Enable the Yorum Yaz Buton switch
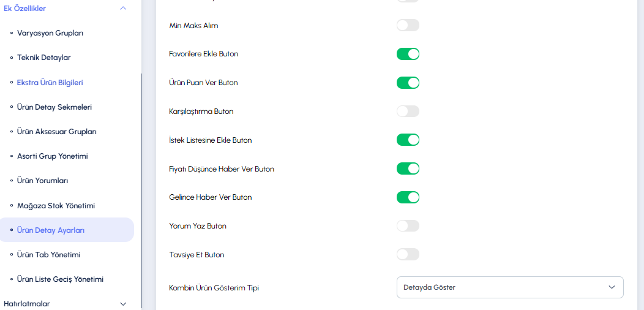The image size is (644, 310). point(408,225)
